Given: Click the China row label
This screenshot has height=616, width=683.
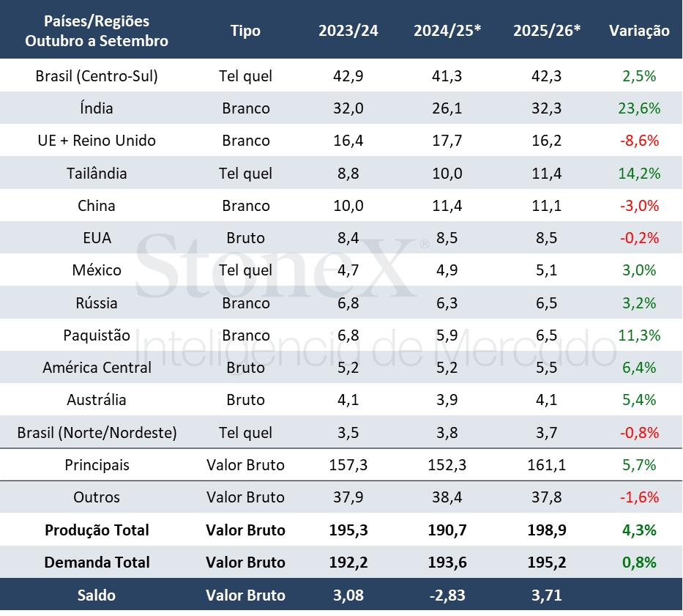Looking at the screenshot, I should coord(97,206).
